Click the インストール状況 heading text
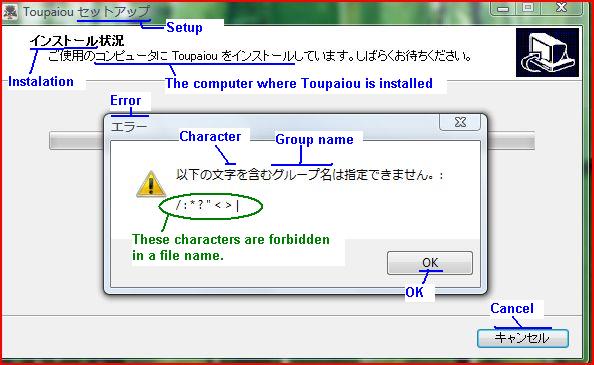Viewport: 594px width, 365px height. pyautogui.click(x=77, y=41)
